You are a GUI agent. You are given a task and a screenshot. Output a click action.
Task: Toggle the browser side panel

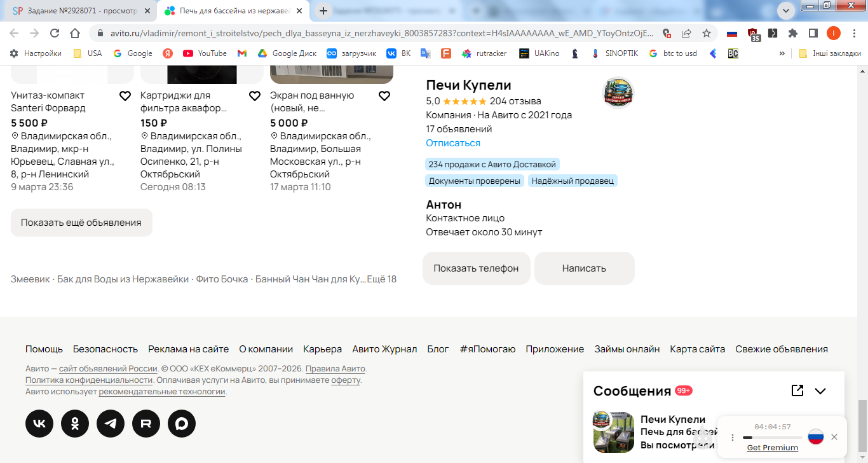(813, 33)
